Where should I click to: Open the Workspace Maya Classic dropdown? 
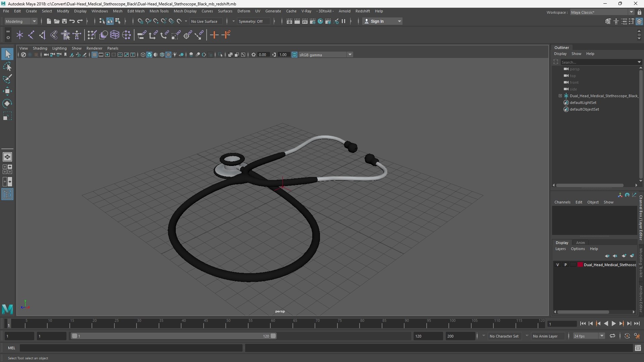click(x=602, y=12)
